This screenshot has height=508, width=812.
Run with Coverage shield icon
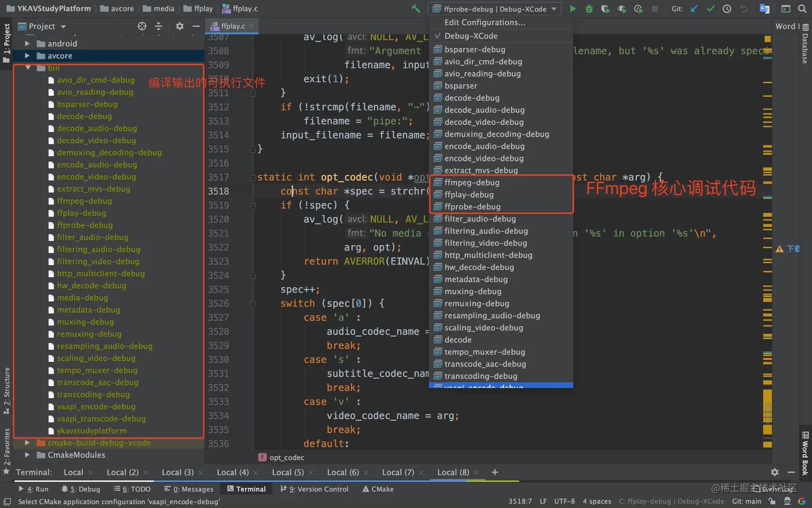605,9
